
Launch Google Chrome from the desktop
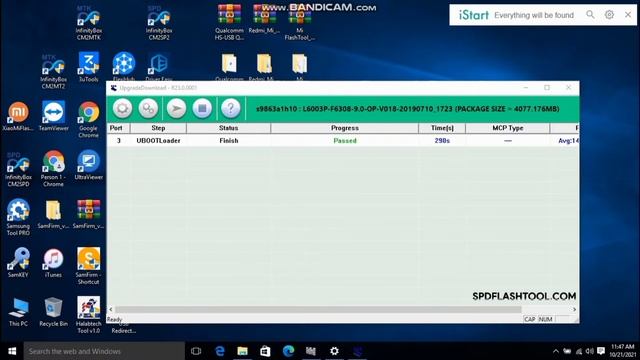point(89,120)
